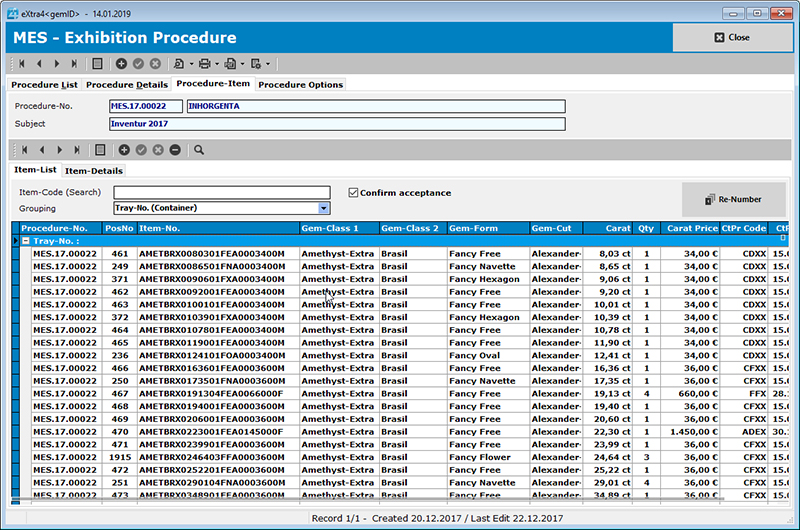
Task: Collapse the Tray-No. group row
Action: pyautogui.click(x=26, y=241)
